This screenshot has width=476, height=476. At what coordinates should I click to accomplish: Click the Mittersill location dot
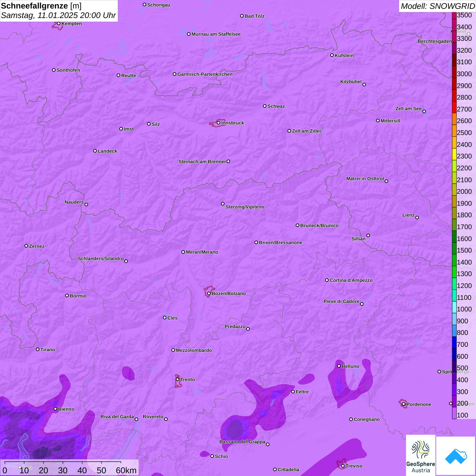click(x=378, y=120)
